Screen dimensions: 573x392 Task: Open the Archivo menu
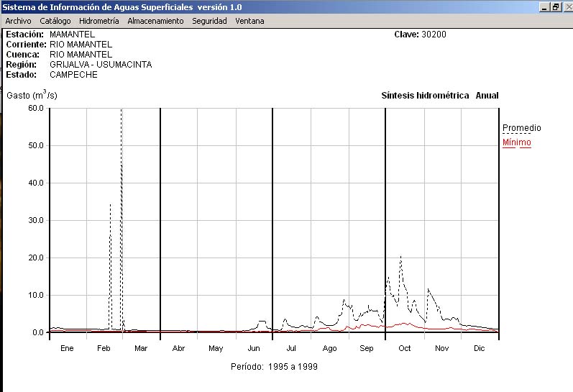18,21
